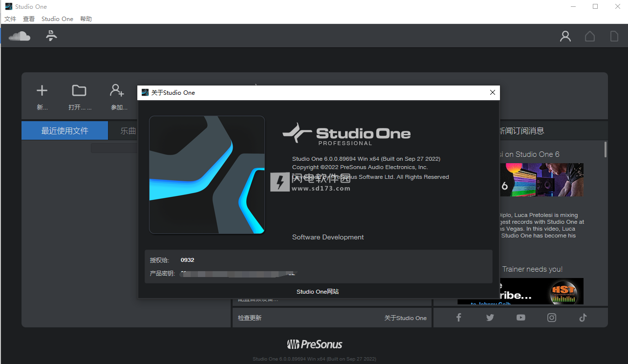Image resolution: width=628 pixels, height=364 pixels.
Task: Open the SoundCloud connection icon
Action: (x=20, y=36)
